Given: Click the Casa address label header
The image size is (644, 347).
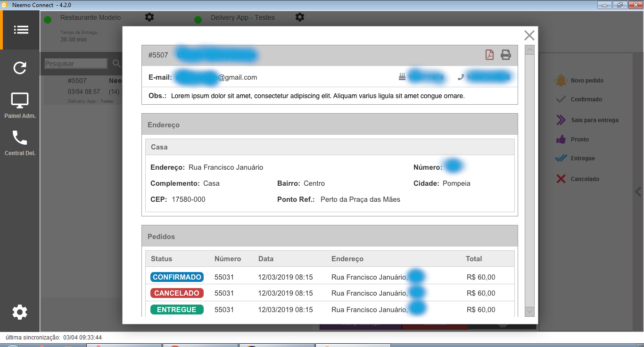Looking at the screenshot, I should coord(330,147).
